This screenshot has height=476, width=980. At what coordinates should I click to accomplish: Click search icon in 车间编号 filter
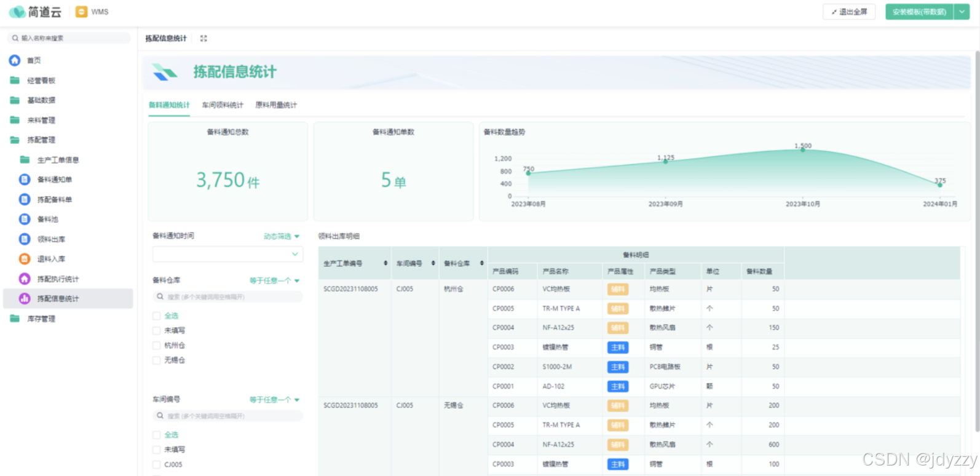[160, 416]
